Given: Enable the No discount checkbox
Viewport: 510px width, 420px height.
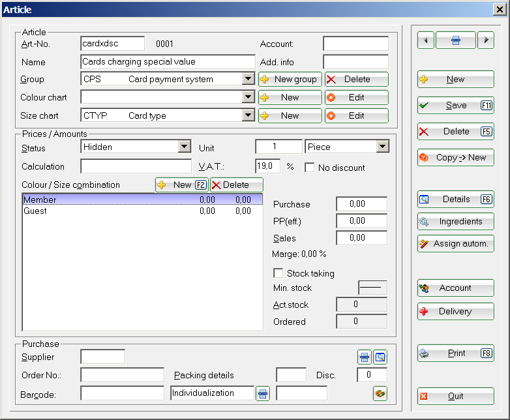Looking at the screenshot, I should (310, 167).
